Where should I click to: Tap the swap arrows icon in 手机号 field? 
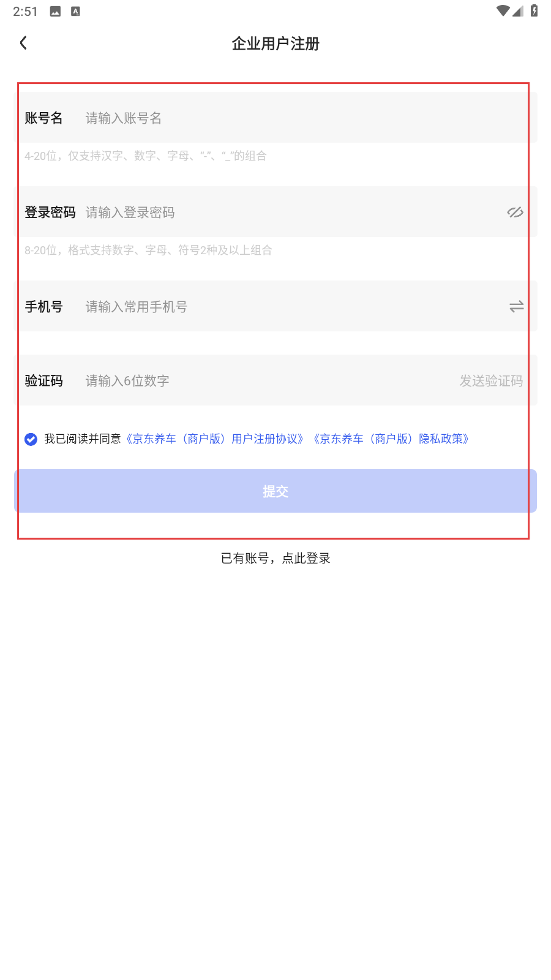[x=516, y=306]
